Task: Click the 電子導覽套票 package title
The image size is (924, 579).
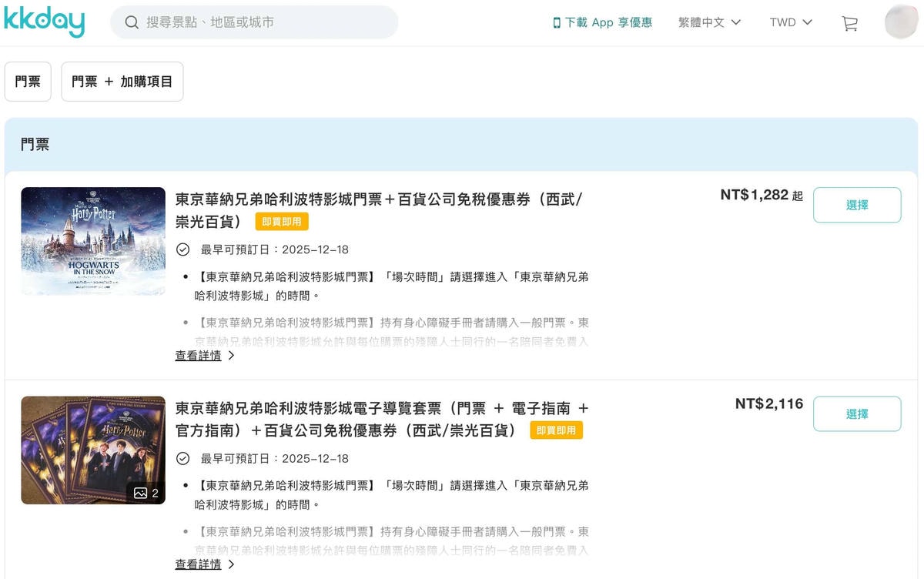Action: pos(382,419)
